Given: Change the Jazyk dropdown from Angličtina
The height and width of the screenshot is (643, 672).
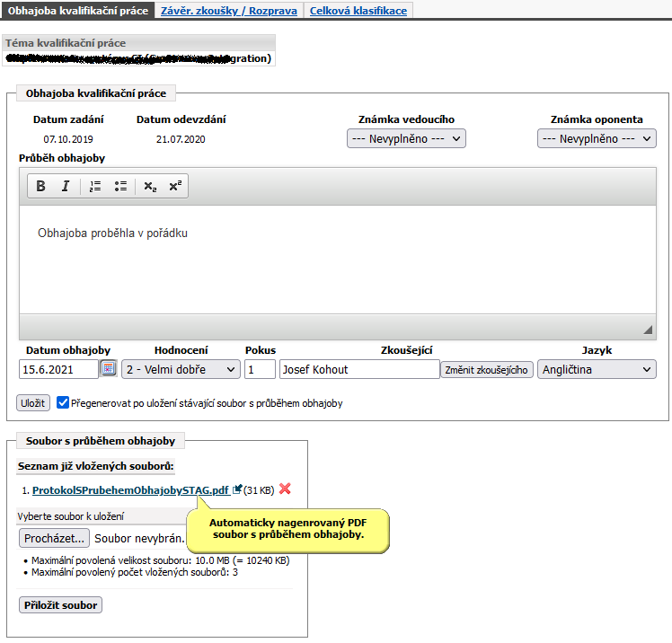Looking at the screenshot, I should coord(597,369).
